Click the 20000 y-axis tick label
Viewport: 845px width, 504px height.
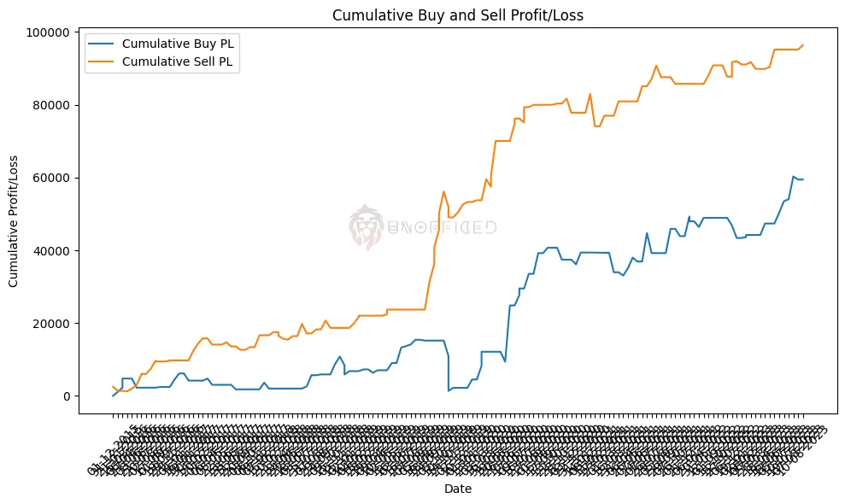point(50,323)
